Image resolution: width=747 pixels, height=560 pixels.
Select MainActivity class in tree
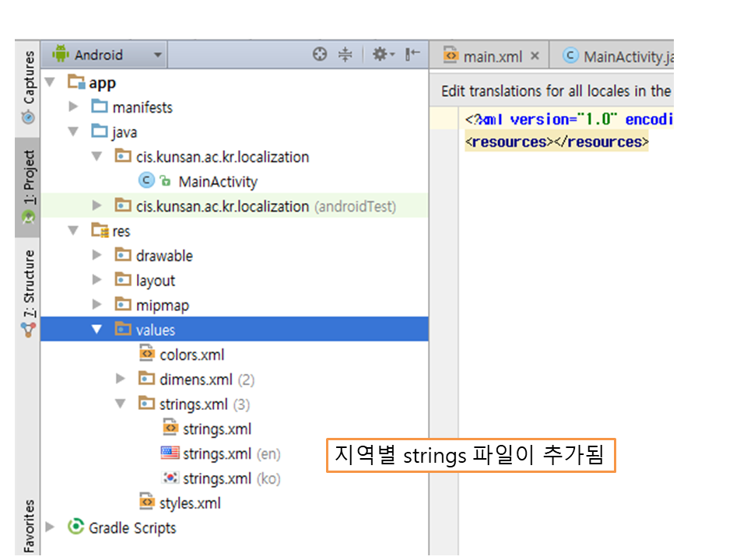coord(217,181)
